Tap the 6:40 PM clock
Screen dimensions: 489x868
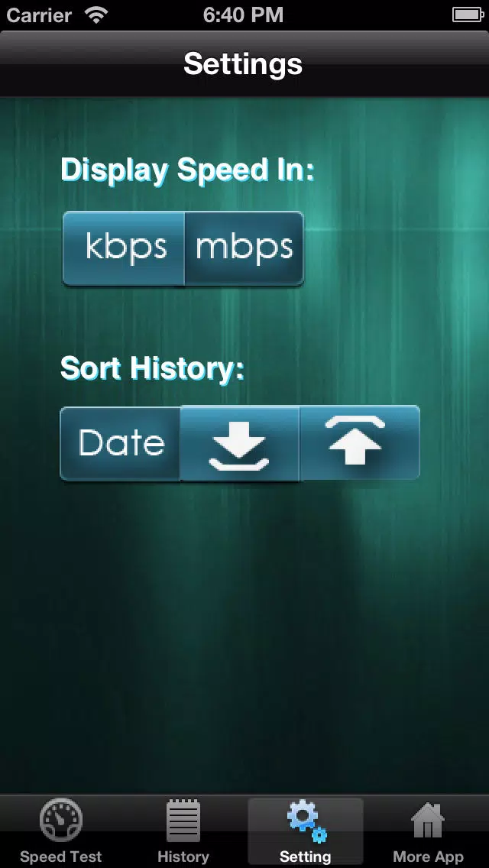tap(243, 15)
